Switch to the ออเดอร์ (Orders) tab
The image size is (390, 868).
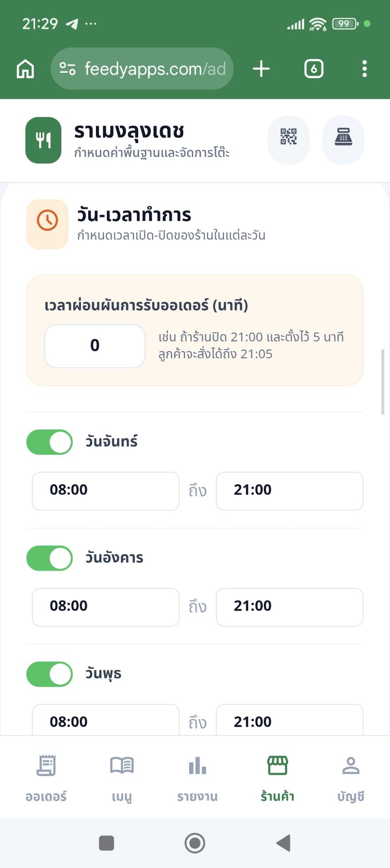pos(46,776)
